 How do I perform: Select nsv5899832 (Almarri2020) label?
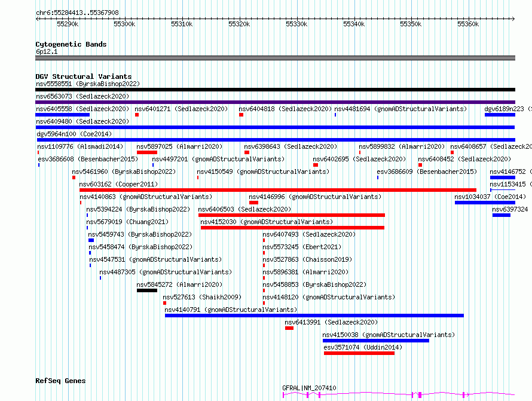click(x=402, y=146)
